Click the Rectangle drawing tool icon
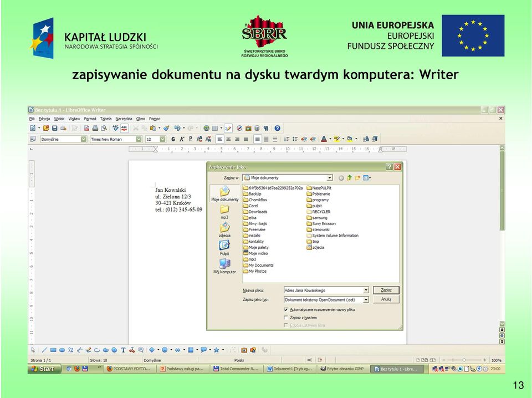Viewport: 532px width, 398px height. point(53,350)
